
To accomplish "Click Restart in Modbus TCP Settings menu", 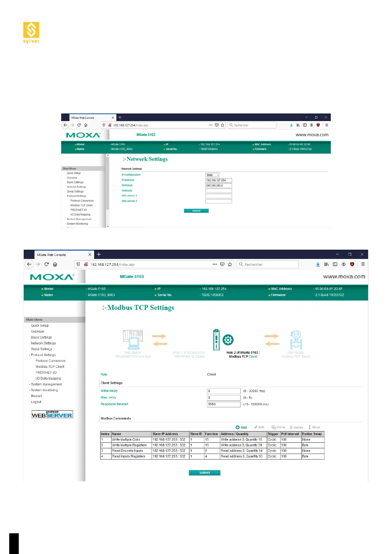I will point(36,396).
